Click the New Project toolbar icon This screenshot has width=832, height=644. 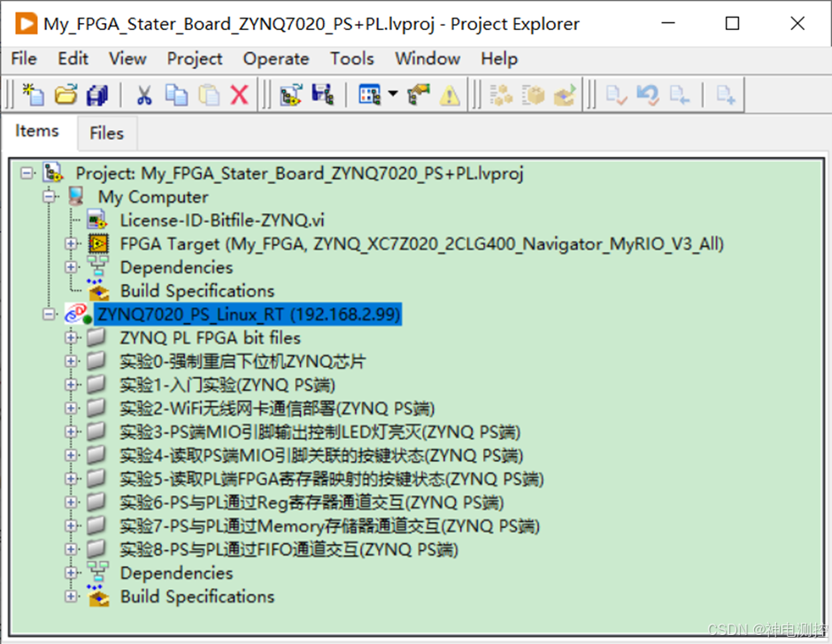[33, 95]
